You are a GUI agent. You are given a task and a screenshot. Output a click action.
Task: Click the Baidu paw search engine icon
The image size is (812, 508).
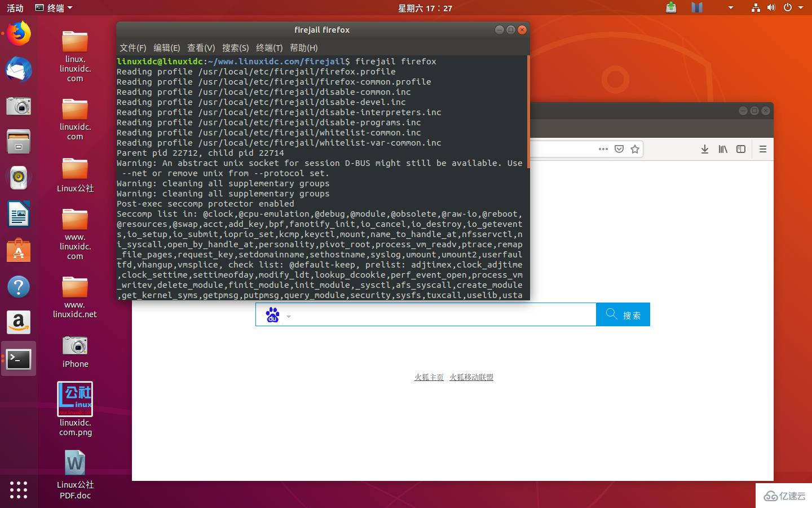273,315
